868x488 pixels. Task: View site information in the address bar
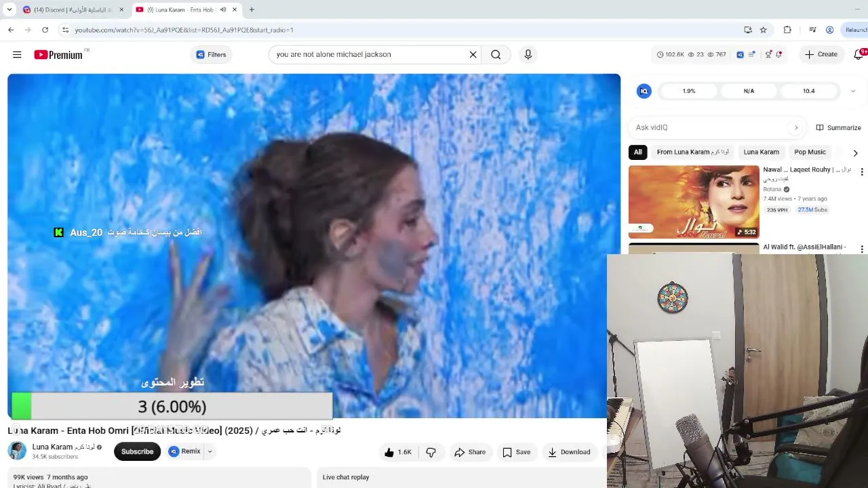coord(65,30)
